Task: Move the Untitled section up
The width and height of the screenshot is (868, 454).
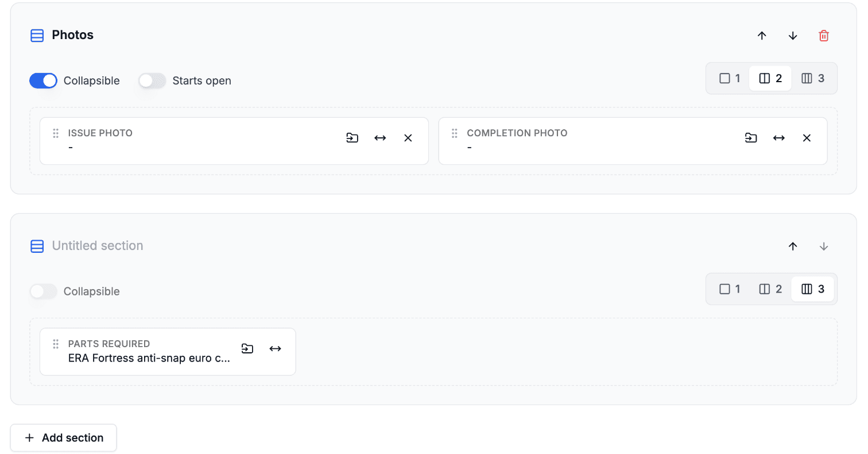Action: 793,247
